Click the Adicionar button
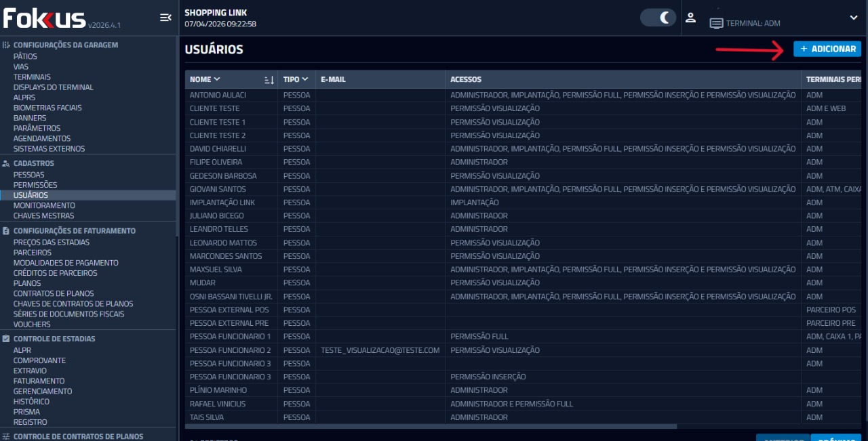 tap(827, 49)
